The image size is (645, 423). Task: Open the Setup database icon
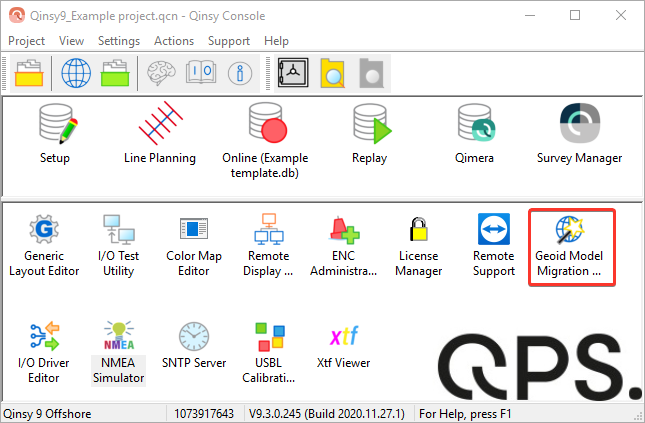55,134
